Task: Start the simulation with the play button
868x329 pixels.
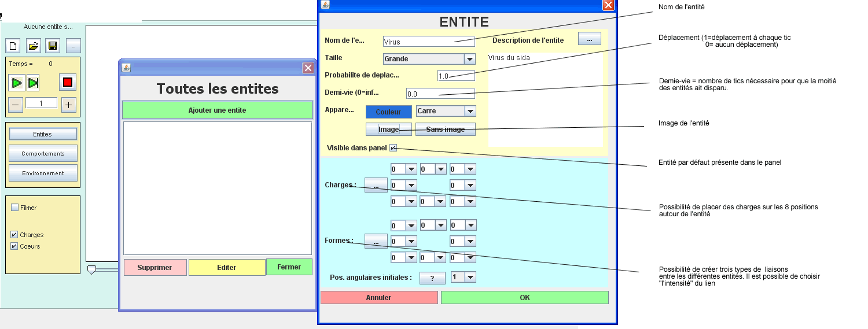Action: tap(17, 83)
